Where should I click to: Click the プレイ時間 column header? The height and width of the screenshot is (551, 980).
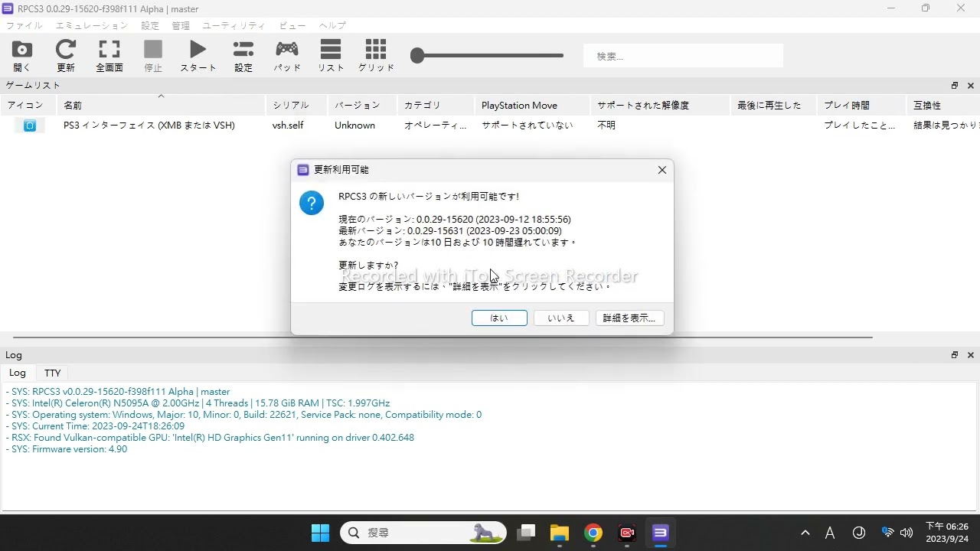(862, 105)
